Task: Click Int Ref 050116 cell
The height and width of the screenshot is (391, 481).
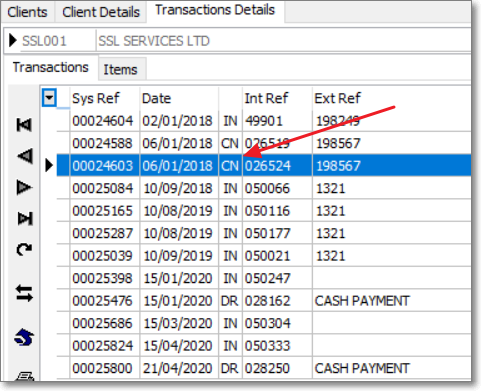Action: [277, 211]
